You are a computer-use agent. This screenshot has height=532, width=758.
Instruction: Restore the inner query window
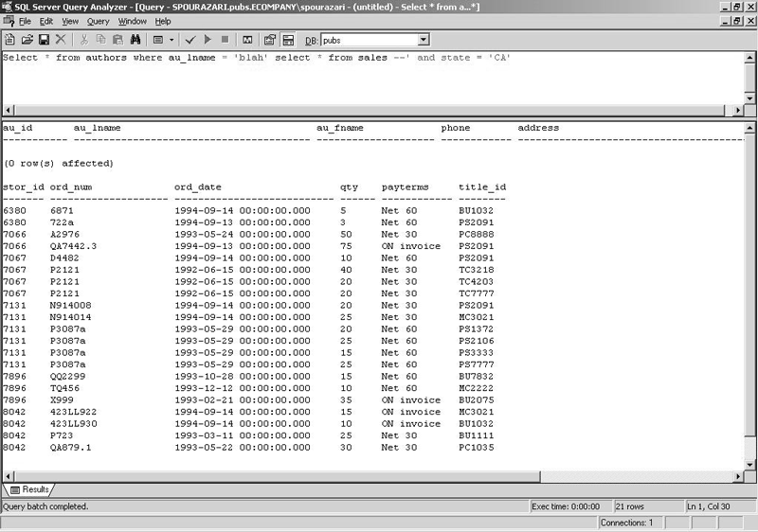737,21
